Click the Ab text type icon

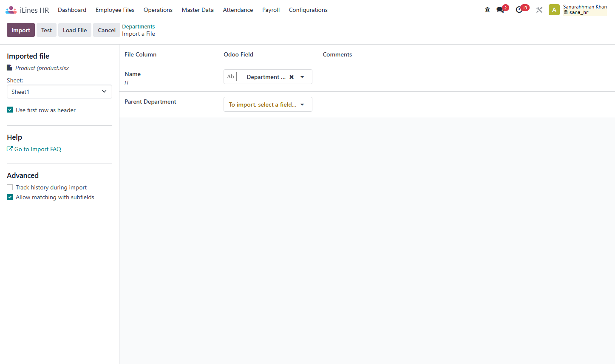230,76
